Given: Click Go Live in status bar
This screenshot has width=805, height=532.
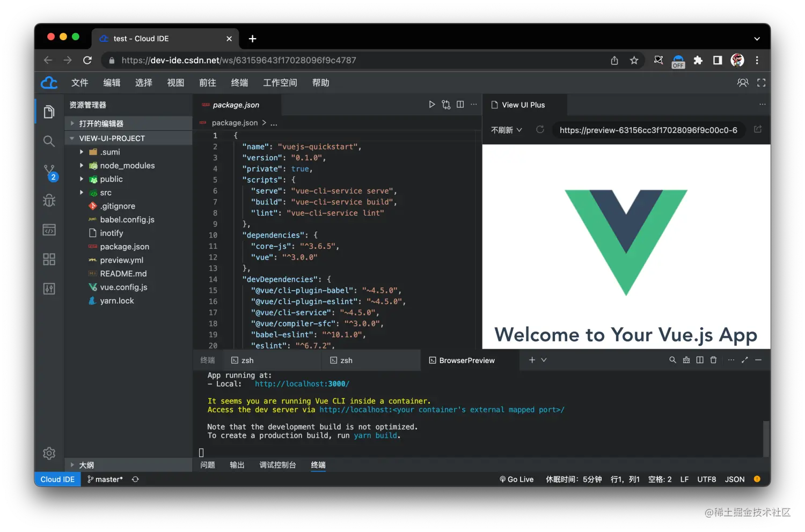Looking at the screenshot, I should 516,479.
